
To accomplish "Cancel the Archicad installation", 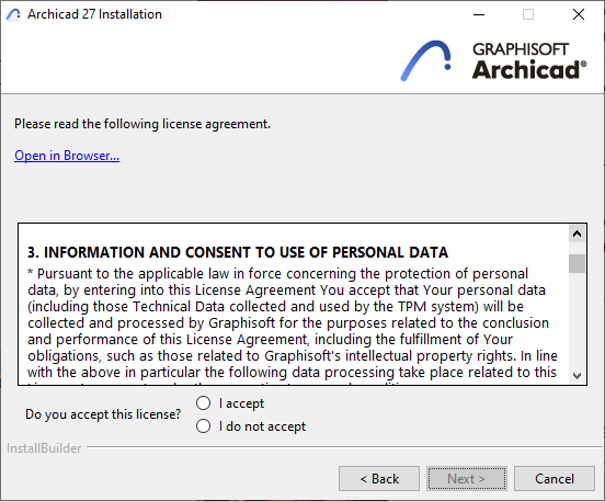I will (x=554, y=479).
